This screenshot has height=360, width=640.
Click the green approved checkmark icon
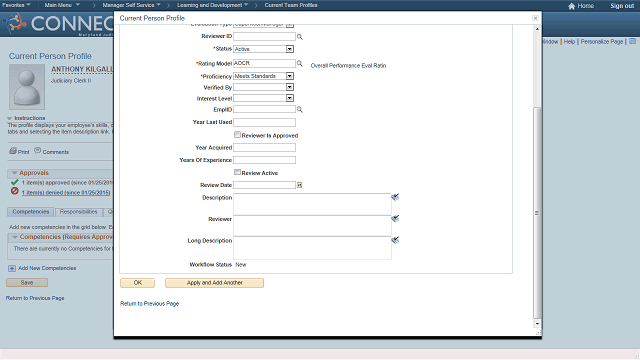tap(15, 182)
